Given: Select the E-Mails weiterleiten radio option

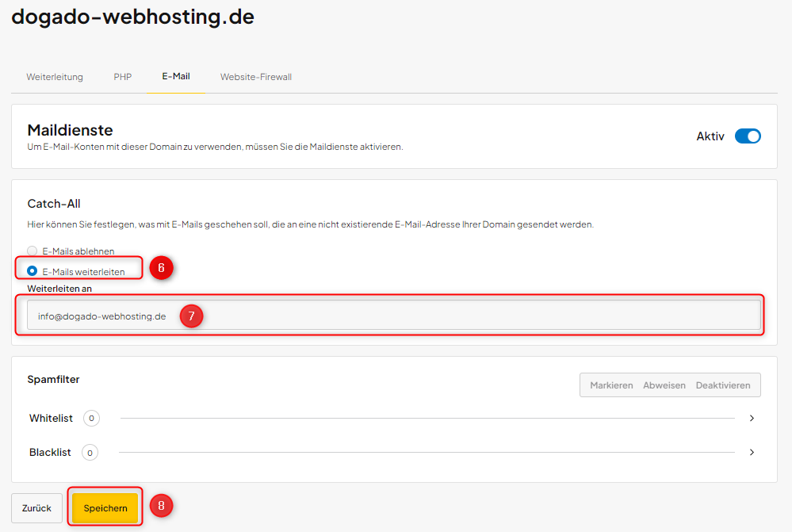Looking at the screenshot, I should (x=33, y=271).
